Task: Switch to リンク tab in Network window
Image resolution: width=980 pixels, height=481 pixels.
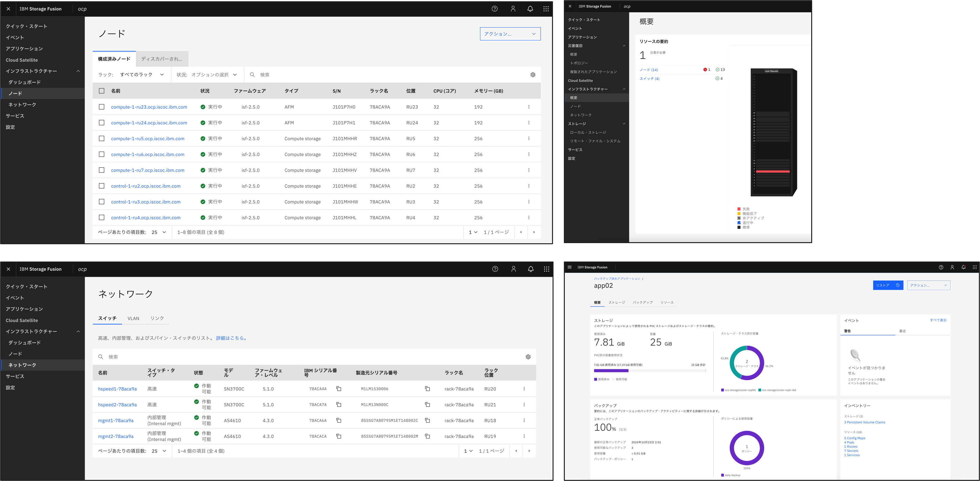Action: pyautogui.click(x=157, y=318)
